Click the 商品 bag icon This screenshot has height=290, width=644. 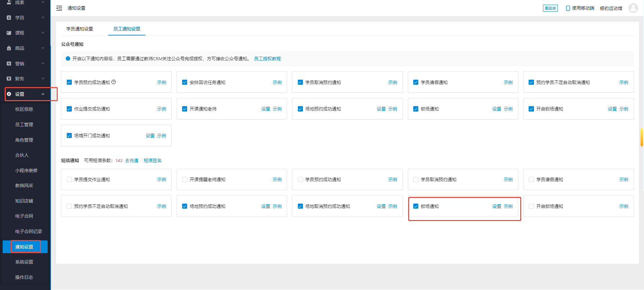tap(9, 48)
